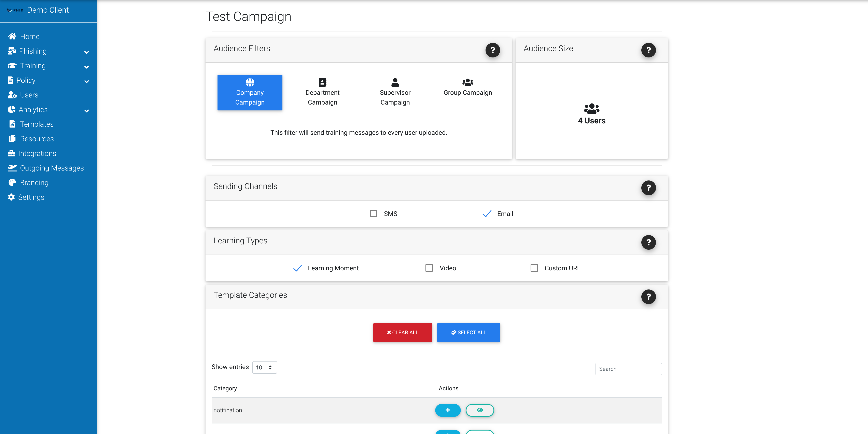Click the Home house icon
The image size is (868, 434).
(x=12, y=36)
